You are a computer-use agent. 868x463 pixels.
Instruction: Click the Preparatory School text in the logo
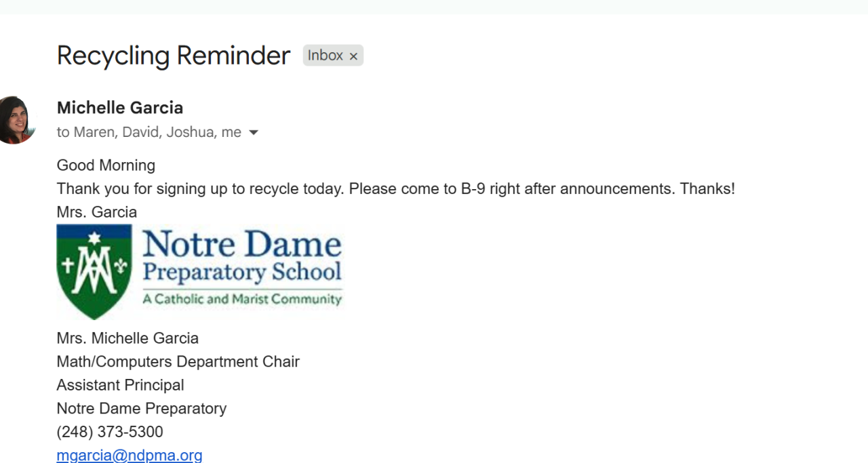[241, 273]
